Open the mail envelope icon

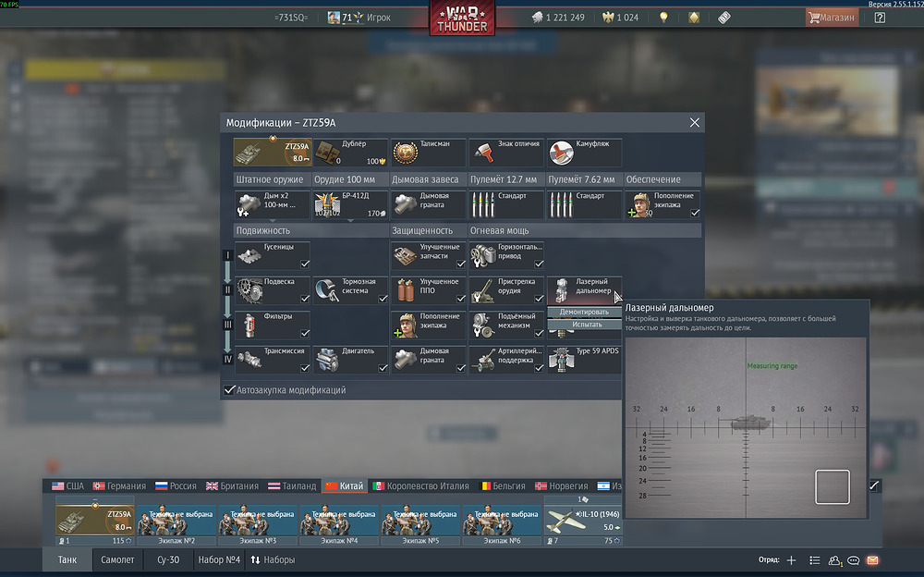(x=873, y=559)
